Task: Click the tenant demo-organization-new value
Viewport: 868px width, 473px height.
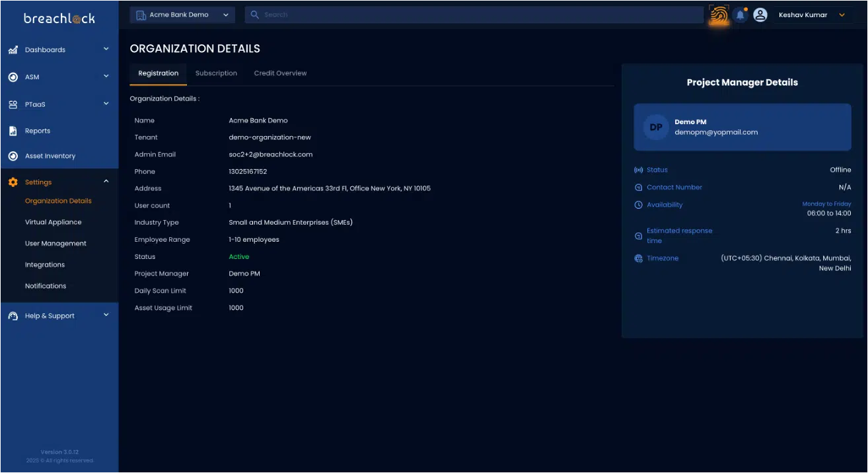Action: pos(270,137)
